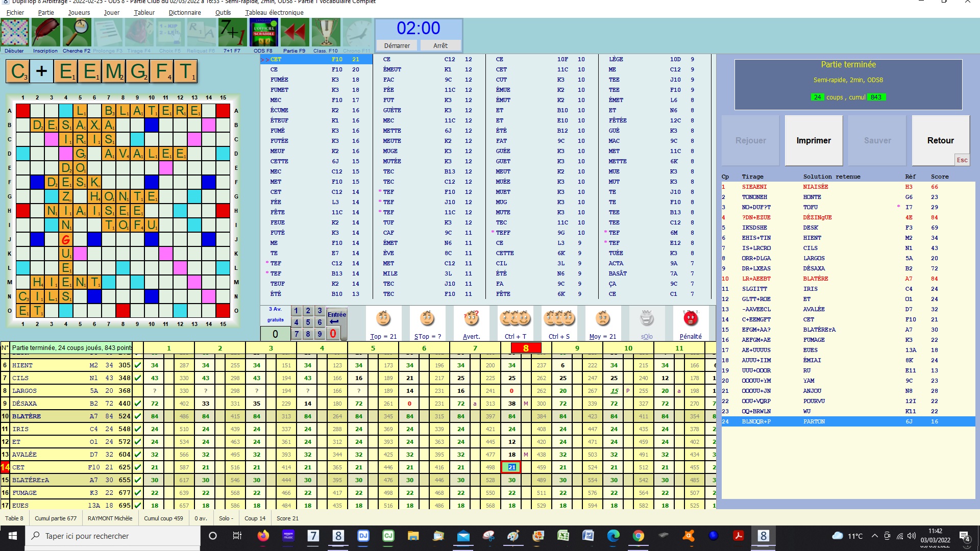Open the ODS Larousse dictionary icon

pyautogui.click(x=263, y=33)
